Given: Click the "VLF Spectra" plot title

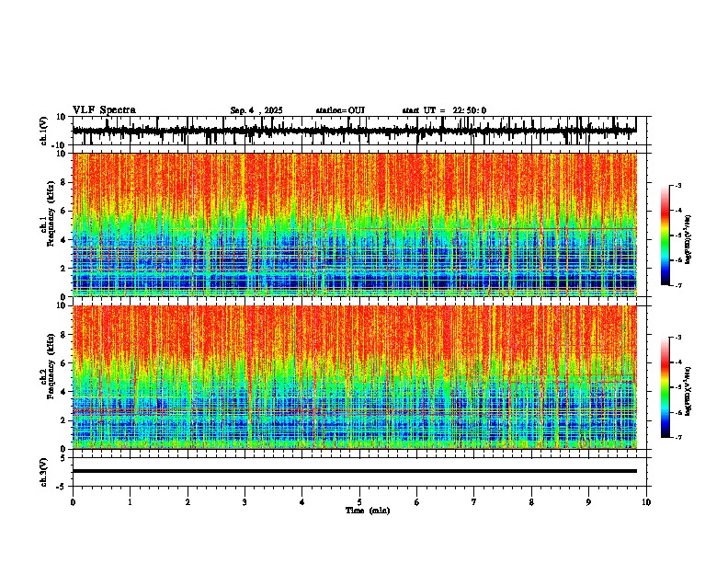Looking at the screenshot, I should [104, 110].
